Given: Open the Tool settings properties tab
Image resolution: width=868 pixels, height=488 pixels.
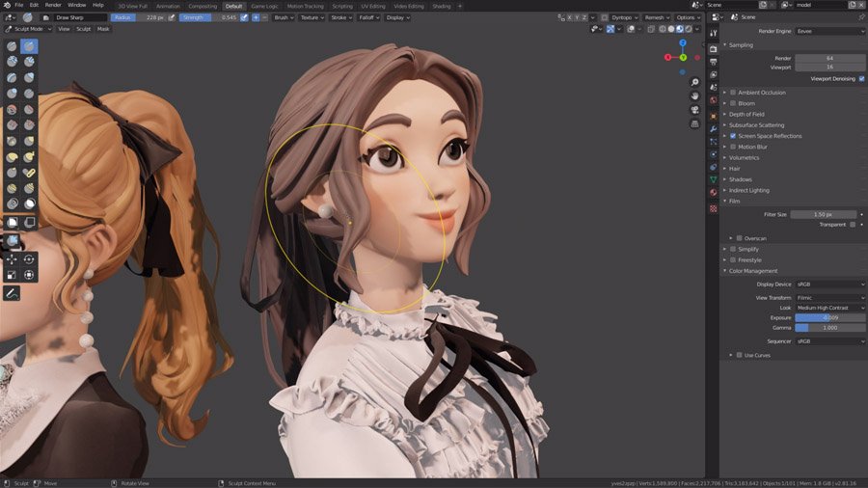Looking at the screenshot, I should coord(713,33).
